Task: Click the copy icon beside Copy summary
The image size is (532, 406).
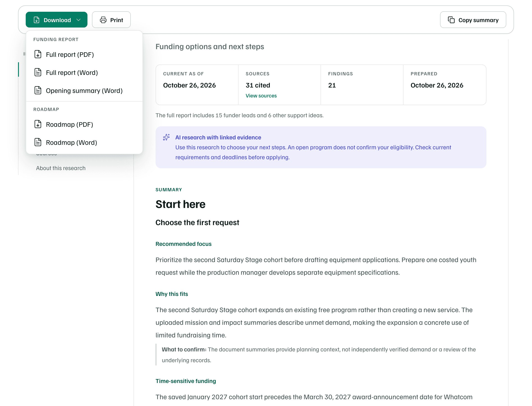Action: point(451,20)
